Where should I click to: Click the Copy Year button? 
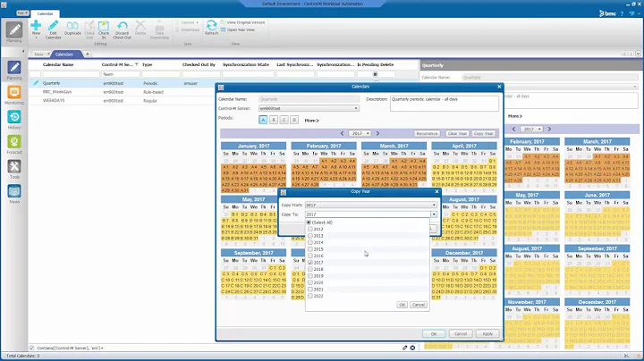pos(483,133)
